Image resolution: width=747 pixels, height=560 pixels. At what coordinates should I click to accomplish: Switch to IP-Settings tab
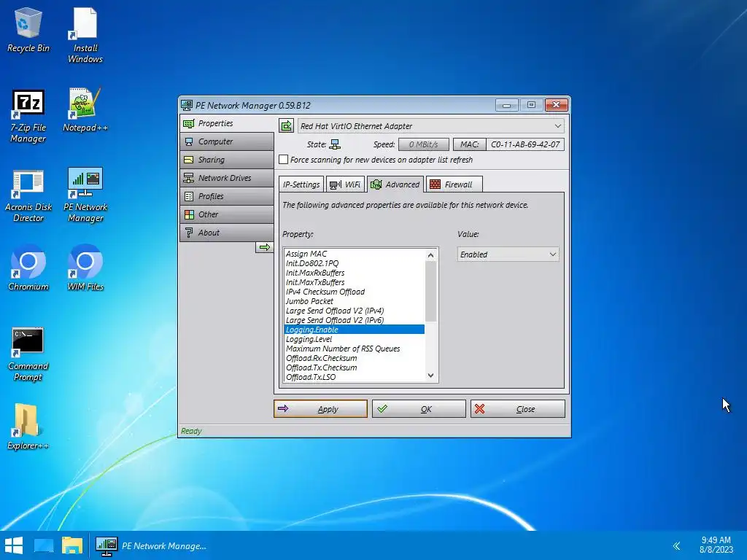tap(301, 184)
